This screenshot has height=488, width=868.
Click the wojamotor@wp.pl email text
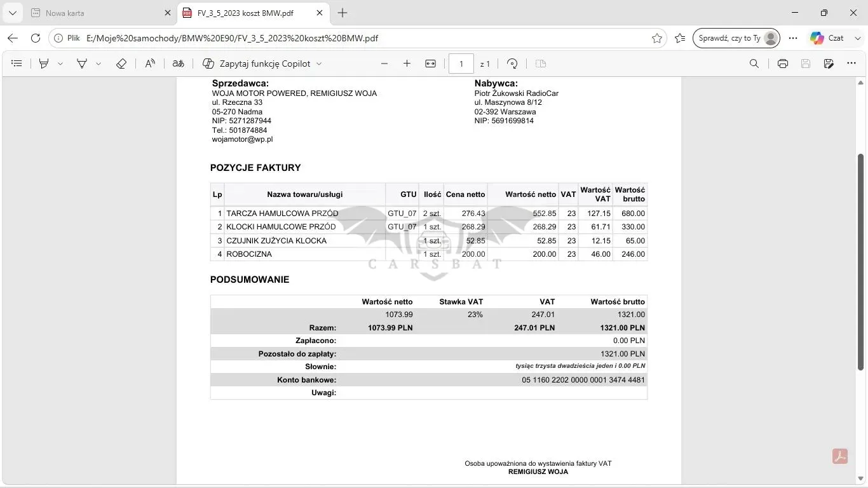click(242, 139)
